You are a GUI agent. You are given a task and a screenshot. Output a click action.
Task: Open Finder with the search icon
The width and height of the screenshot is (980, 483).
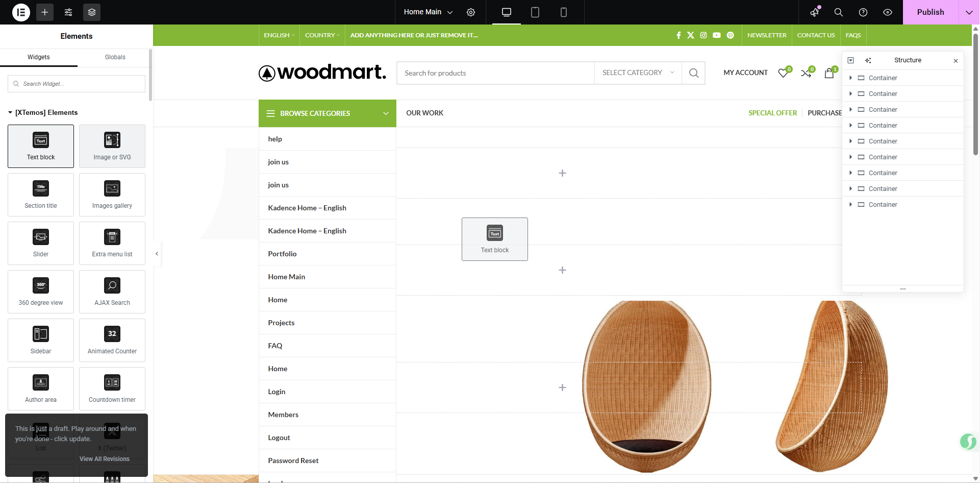838,12
